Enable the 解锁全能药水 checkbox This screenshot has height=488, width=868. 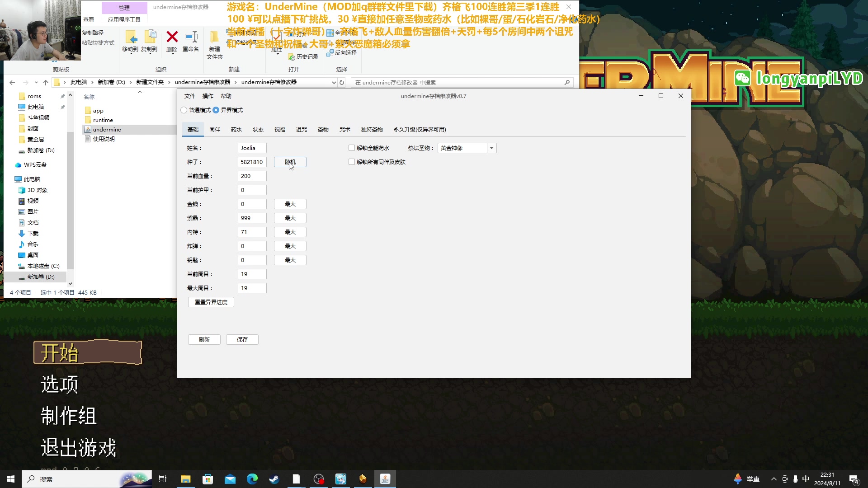coord(352,148)
